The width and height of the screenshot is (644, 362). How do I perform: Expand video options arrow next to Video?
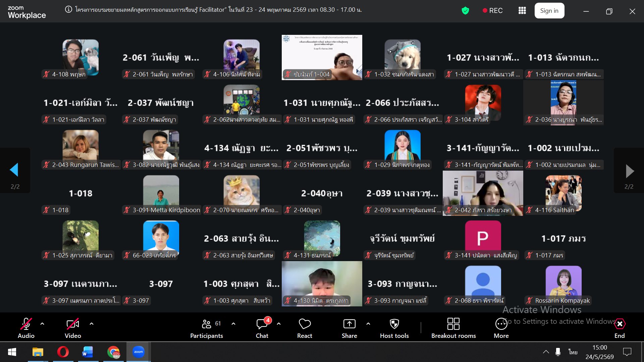92,324
